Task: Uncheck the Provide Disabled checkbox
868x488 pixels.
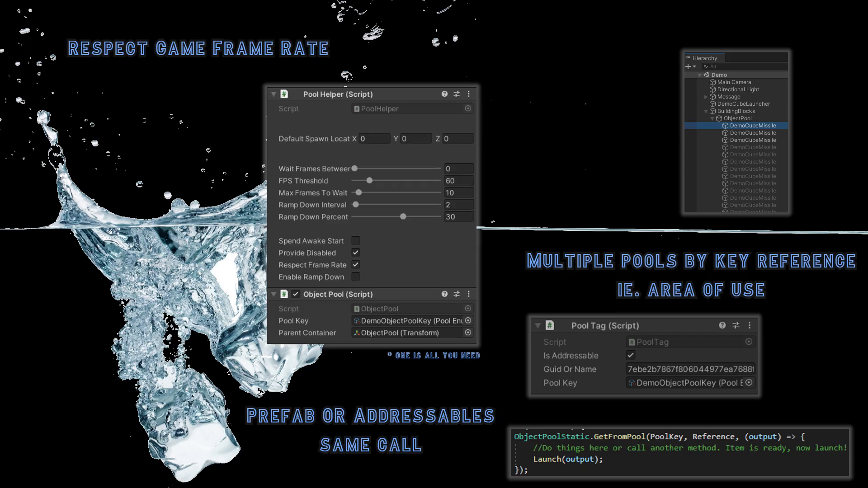Action: (x=356, y=253)
